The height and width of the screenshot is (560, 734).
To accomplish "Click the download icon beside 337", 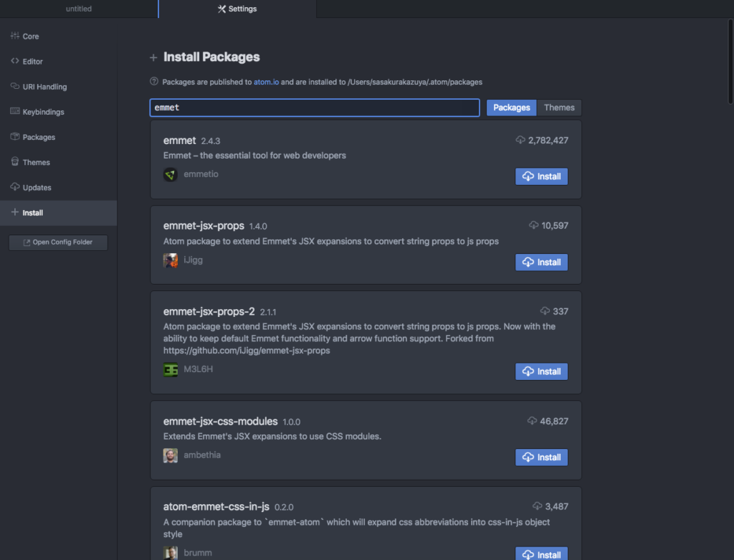I will pos(545,311).
